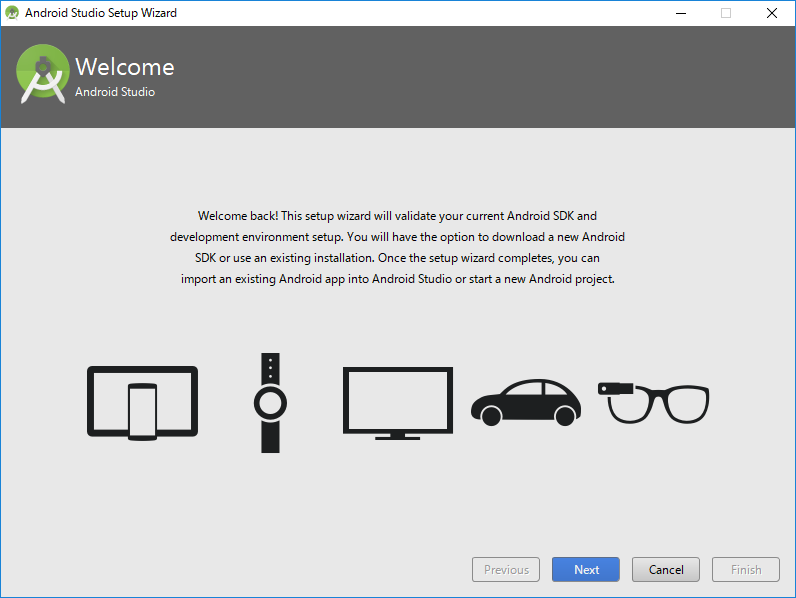Click the grayed-out Previous button
Viewport: 796px width, 598px height.
[x=506, y=570]
